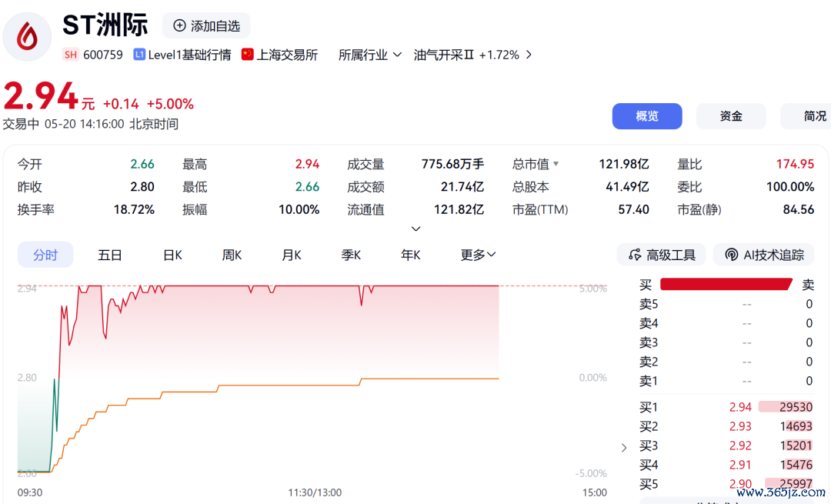Screen dimensions: 831x504
Task: Click the 量比 value 174.95
Action: click(x=795, y=164)
